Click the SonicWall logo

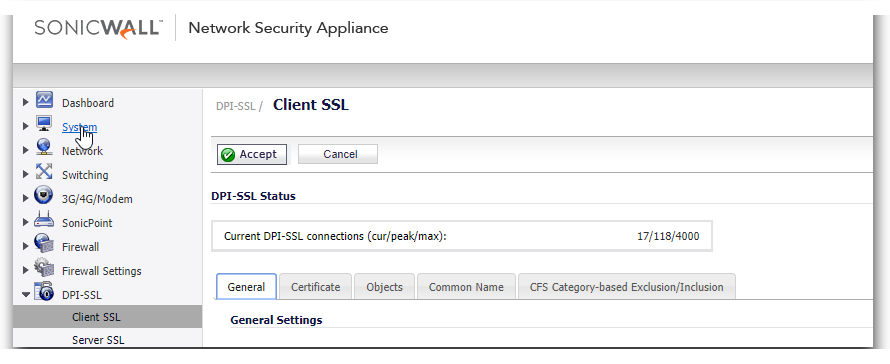tap(99, 28)
